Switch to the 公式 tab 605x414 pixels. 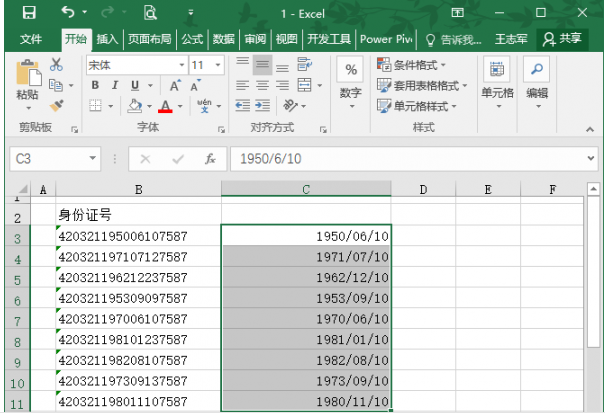(192, 39)
